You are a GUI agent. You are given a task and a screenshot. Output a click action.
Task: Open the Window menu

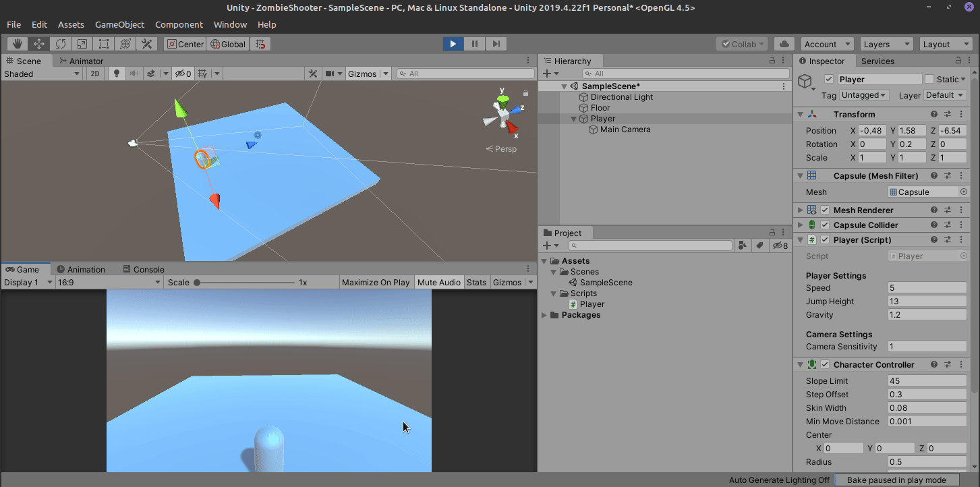pyautogui.click(x=230, y=24)
